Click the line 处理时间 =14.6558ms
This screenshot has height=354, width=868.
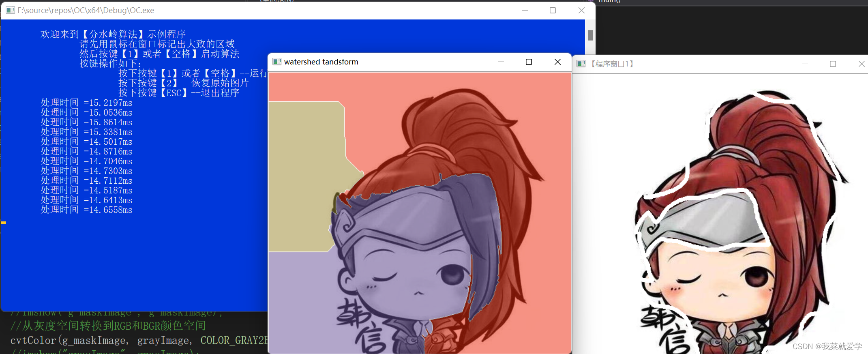pyautogui.click(x=86, y=210)
